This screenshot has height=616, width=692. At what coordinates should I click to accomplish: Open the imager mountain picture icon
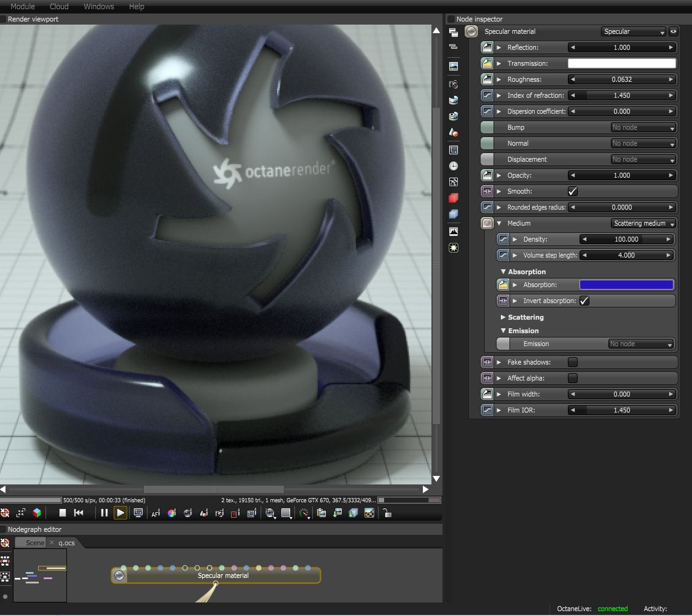coord(454,231)
